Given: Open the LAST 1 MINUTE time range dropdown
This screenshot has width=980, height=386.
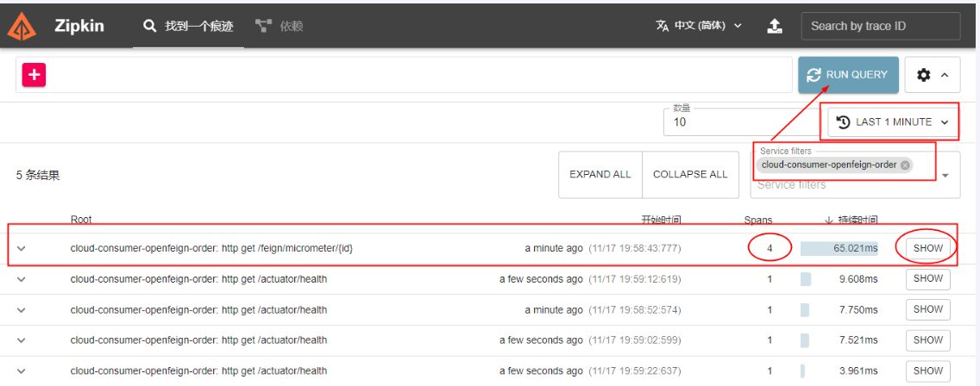Looking at the screenshot, I should [x=894, y=121].
